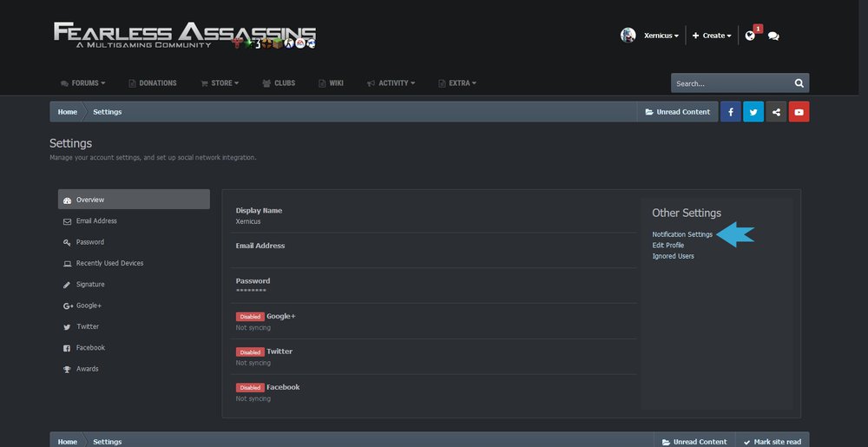Click the laptop icon for Recently Used Devices
Screen dimensions: 868x447
pyautogui.click(x=67, y=263)
